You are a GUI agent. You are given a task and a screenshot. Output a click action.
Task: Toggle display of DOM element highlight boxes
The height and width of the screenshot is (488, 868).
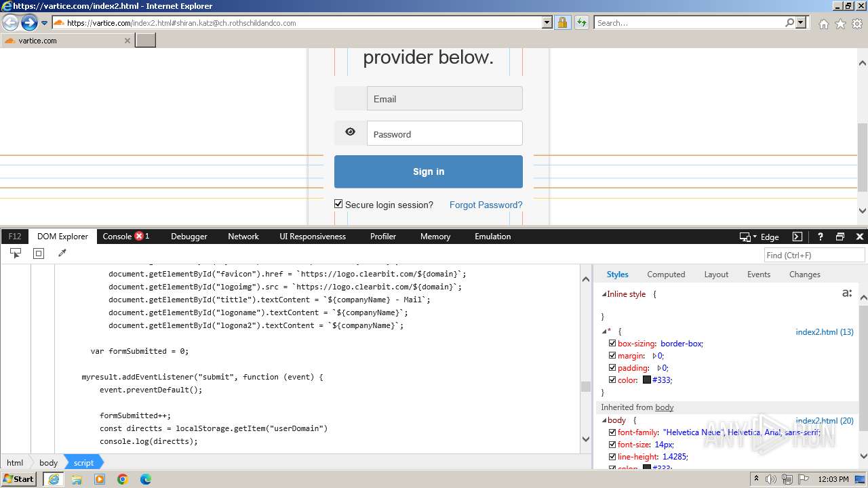click(x=39, y=253)
